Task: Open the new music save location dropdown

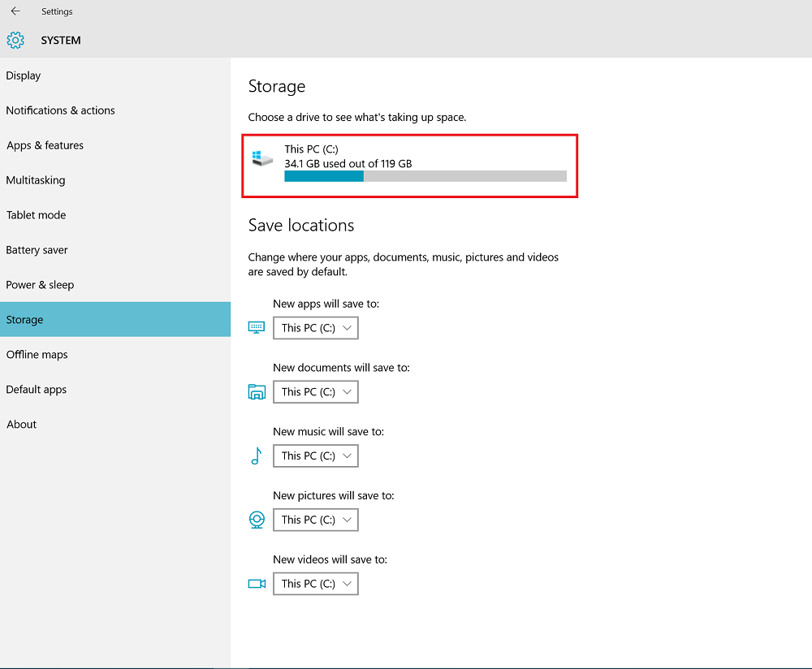Action: point(316,455)
